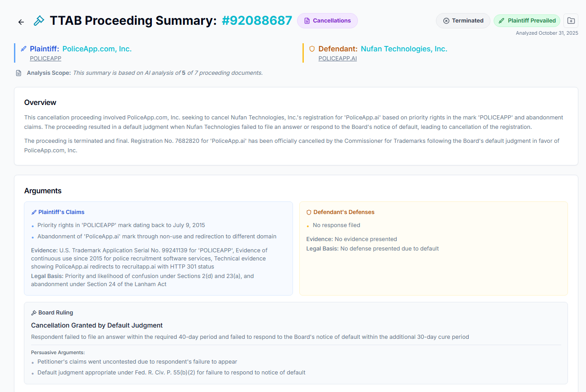This screenshot has height=392, width=586.
Task: Click the x-circle icon inside the Terminated badge
Action: [x=445, y=20]
